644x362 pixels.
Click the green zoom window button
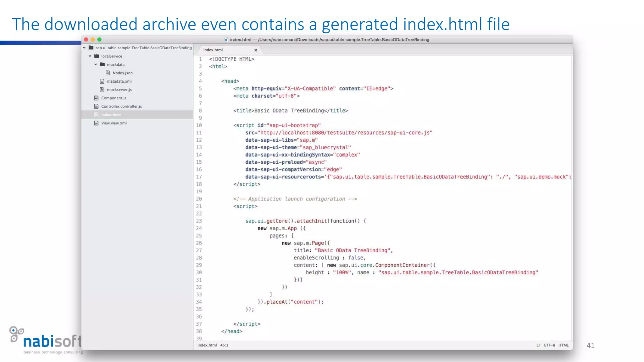pyautogui.click(x=99, y=39)
